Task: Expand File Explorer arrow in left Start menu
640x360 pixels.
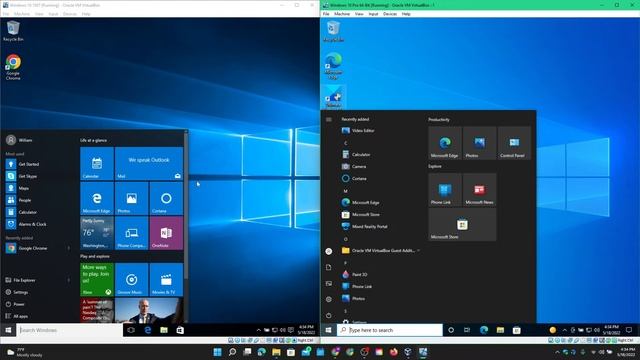Action: pos(68,280)
